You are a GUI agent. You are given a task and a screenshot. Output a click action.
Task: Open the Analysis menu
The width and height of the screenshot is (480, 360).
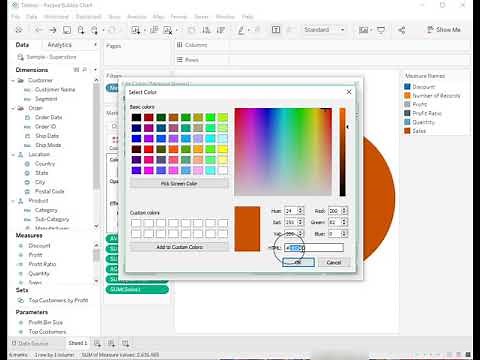[137, 17]
